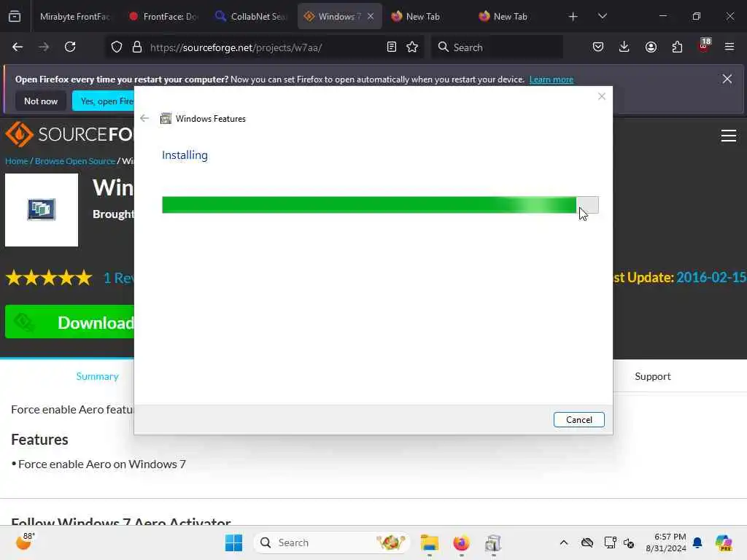Open the clock showing 6:57 PM
This screenshot has height=560, width=747.
(666, 542)
